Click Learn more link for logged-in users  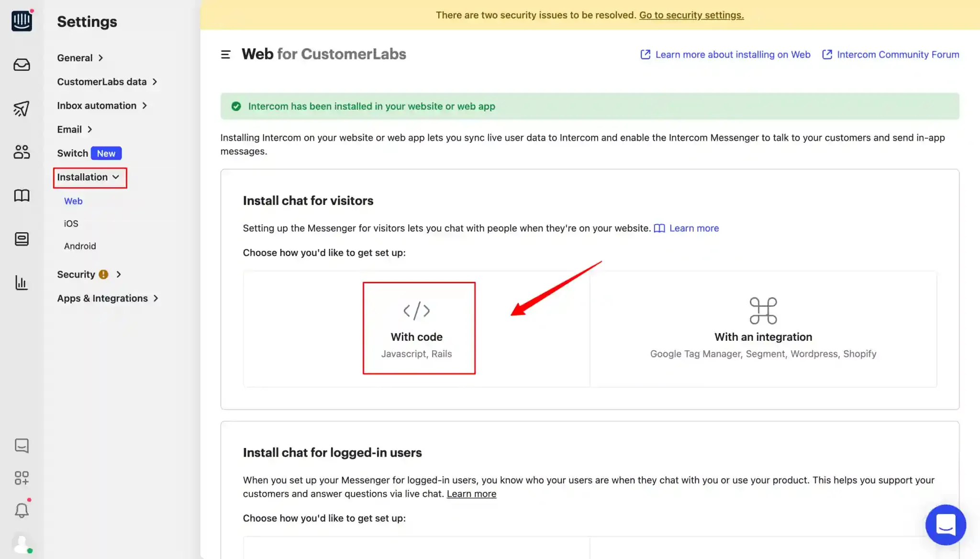click(x=471, y=494)
